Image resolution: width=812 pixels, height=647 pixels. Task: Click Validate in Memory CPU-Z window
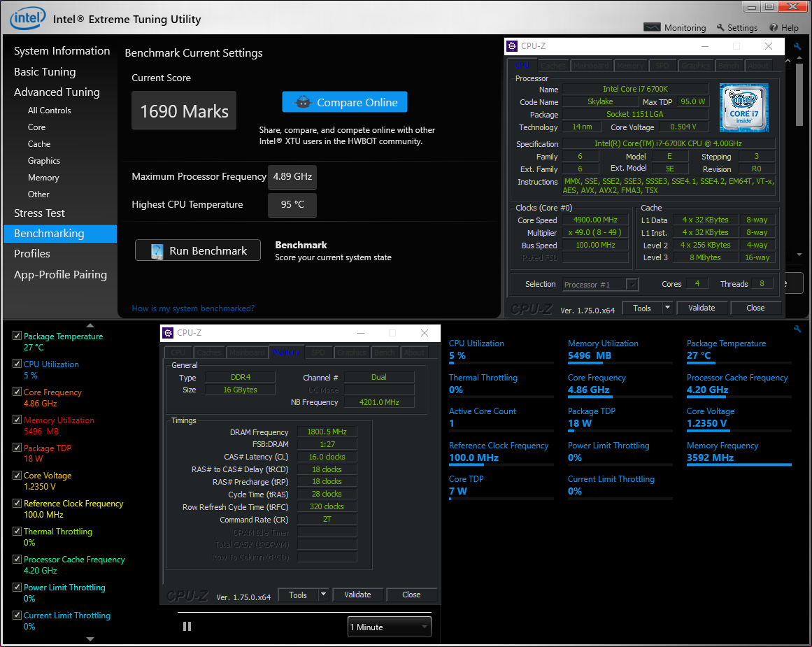tap(358, 595)
